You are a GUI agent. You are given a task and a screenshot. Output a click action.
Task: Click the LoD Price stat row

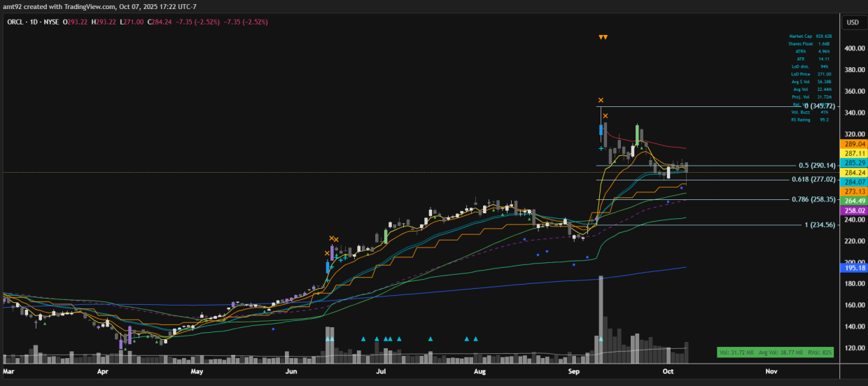(810, 74)
